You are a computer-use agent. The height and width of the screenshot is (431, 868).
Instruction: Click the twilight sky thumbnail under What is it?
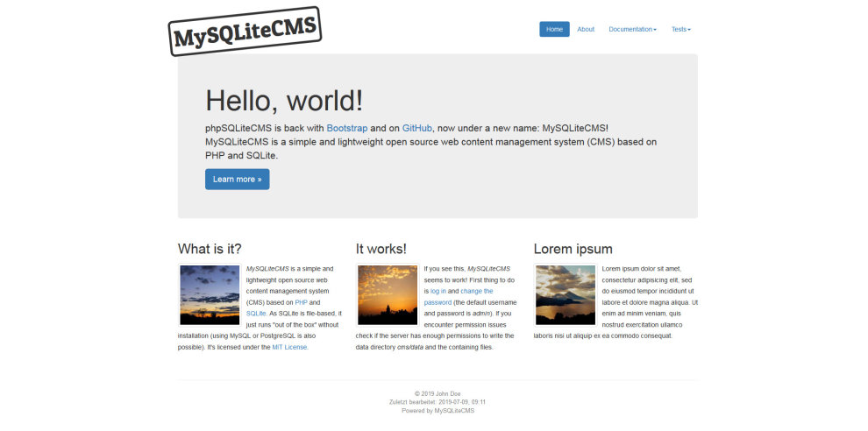(210, 295)
